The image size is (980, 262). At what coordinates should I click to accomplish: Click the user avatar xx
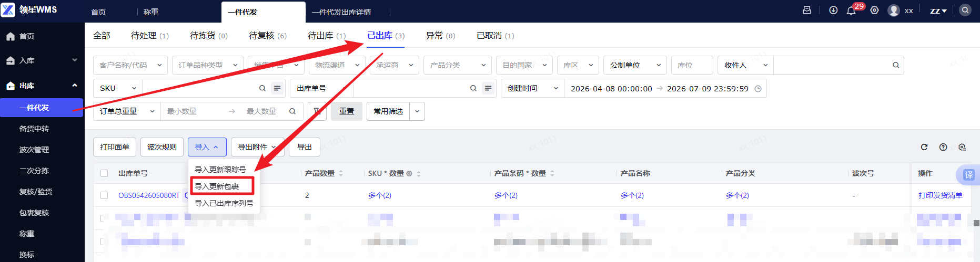pos(894,11)
